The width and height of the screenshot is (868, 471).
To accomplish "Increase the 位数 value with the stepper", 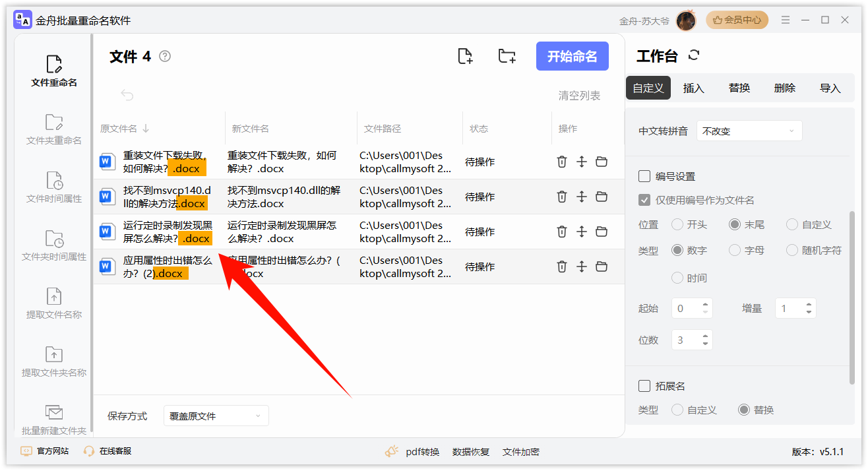I will point(704,335).
